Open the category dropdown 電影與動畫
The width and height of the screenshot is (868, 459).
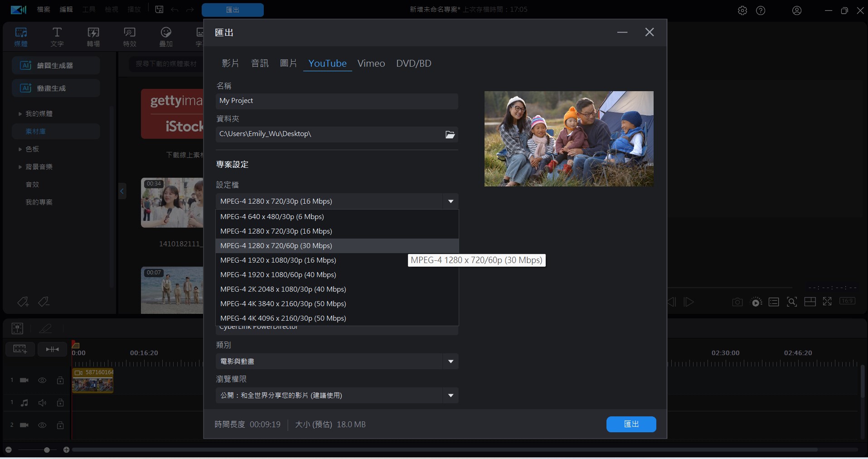pyautogui.click(x=337, y=361)
